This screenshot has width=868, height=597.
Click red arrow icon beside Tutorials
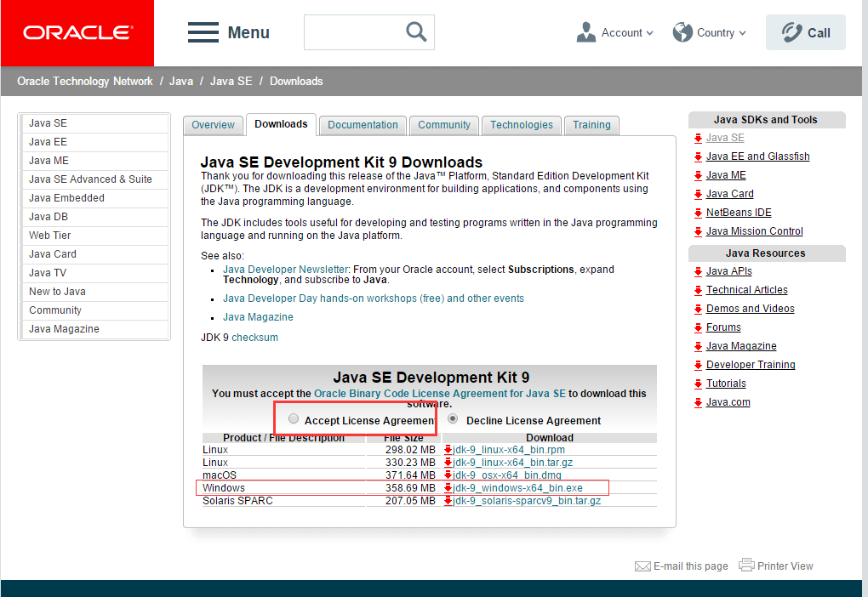698,384
